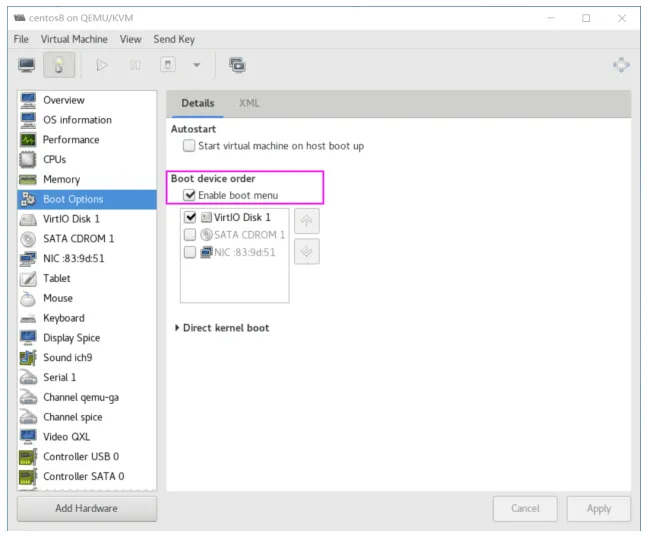The width and height of the screenshot is (645, 536).
Task: Open the Virtual Machine menu
Action: pos(74,39)
